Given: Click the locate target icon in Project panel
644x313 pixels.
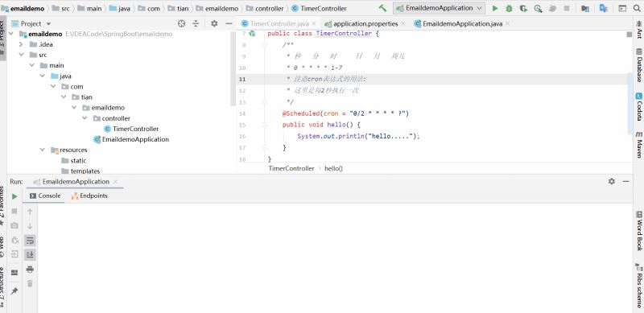Looking at the screenshot, I should click(181, 24).
